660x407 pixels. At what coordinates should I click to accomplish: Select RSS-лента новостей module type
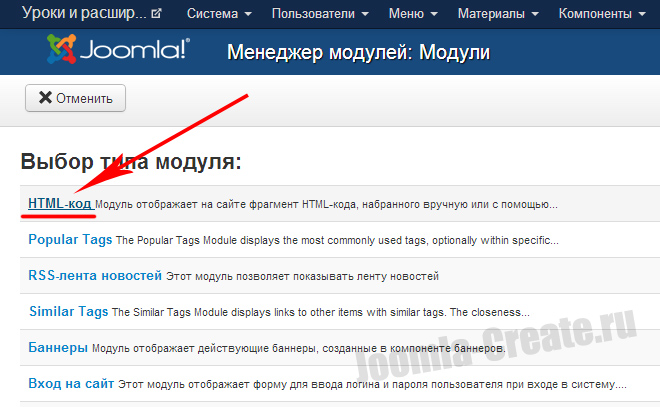click(95, 275)
